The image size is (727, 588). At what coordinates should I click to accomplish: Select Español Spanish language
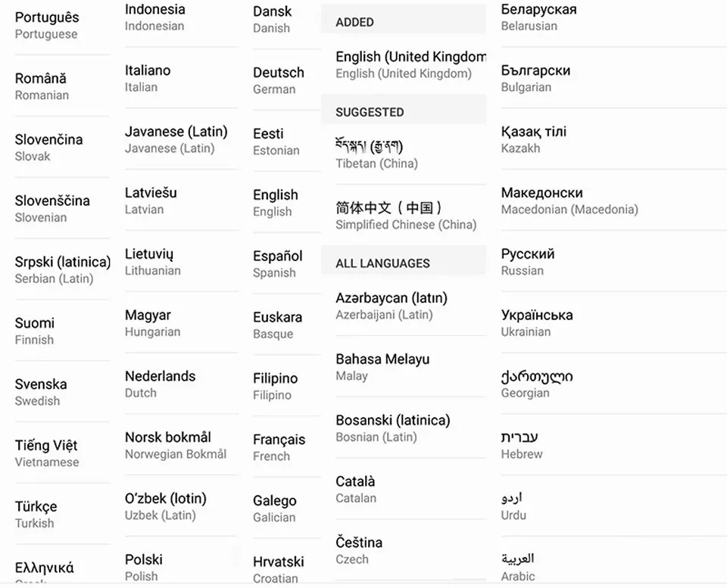pos(286,263)
